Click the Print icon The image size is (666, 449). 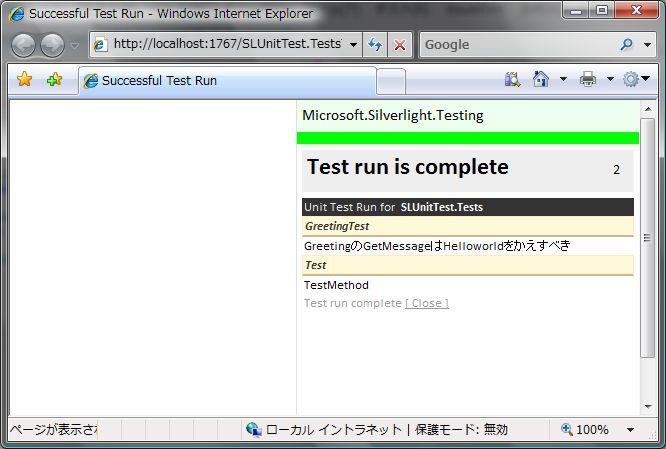pyautogui.click(x=588, y=79)
